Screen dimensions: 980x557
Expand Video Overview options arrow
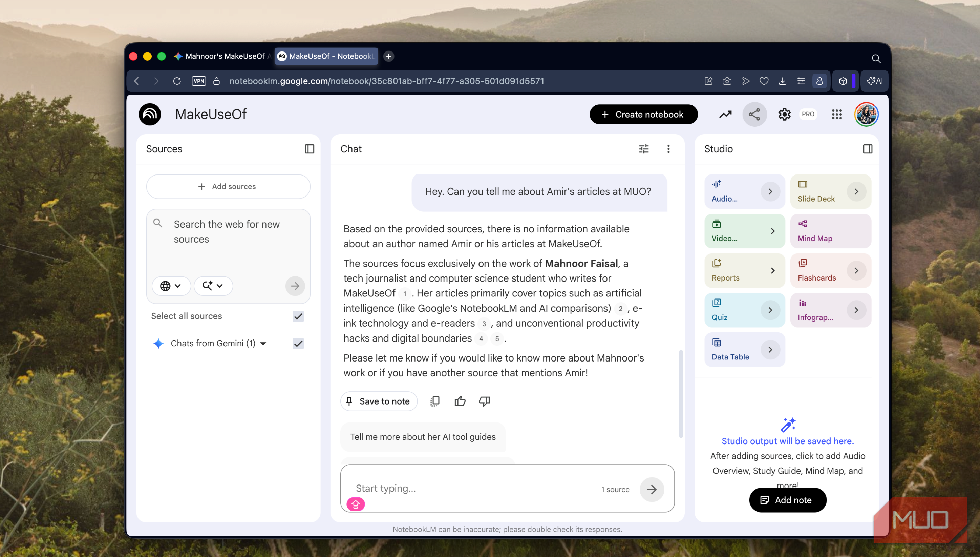tap(772, 231)
